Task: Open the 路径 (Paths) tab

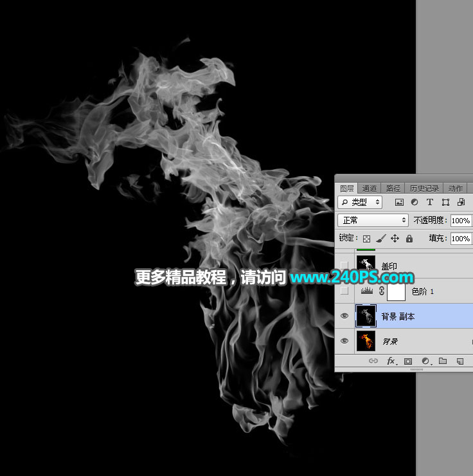Action: [393, 188]
